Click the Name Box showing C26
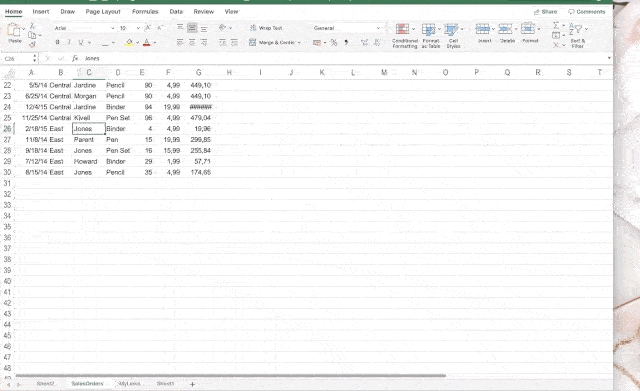This screenshot has width=640, height=391. coord(17,59)
